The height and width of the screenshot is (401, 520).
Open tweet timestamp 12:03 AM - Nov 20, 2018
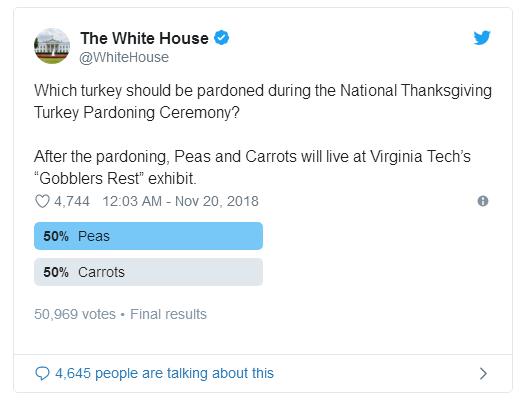[180, 201]
